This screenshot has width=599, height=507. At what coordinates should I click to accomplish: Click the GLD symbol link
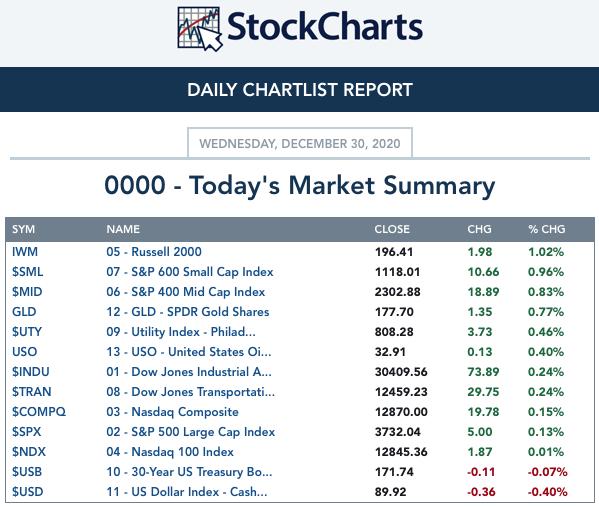24,312
